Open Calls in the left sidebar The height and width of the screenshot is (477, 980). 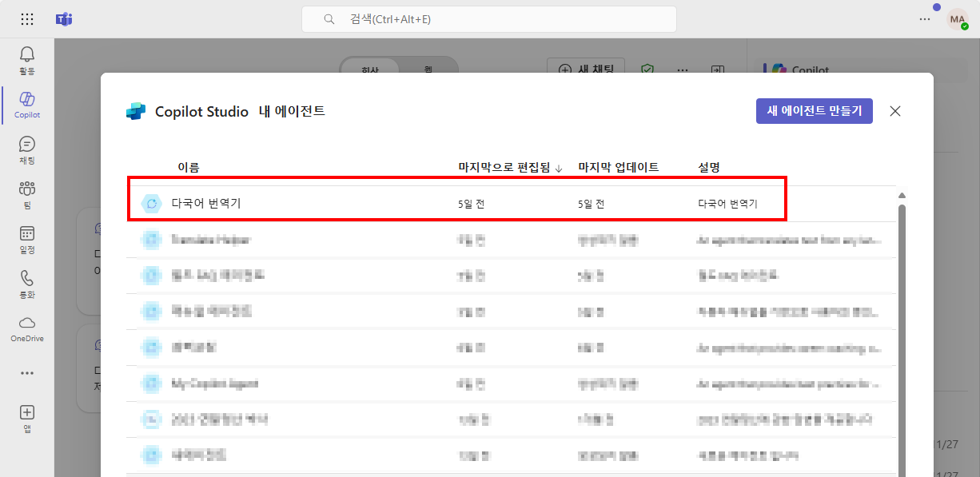pyautogui.click(x=27, y=284)
